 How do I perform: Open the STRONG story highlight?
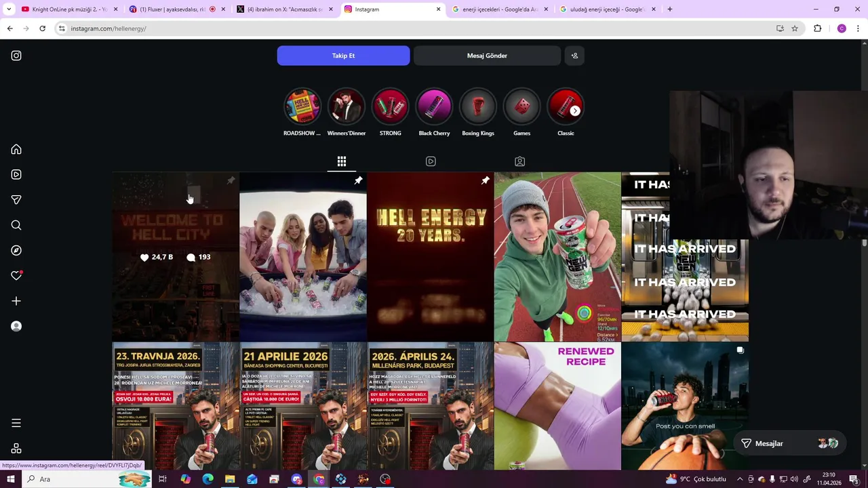point(391,113)
